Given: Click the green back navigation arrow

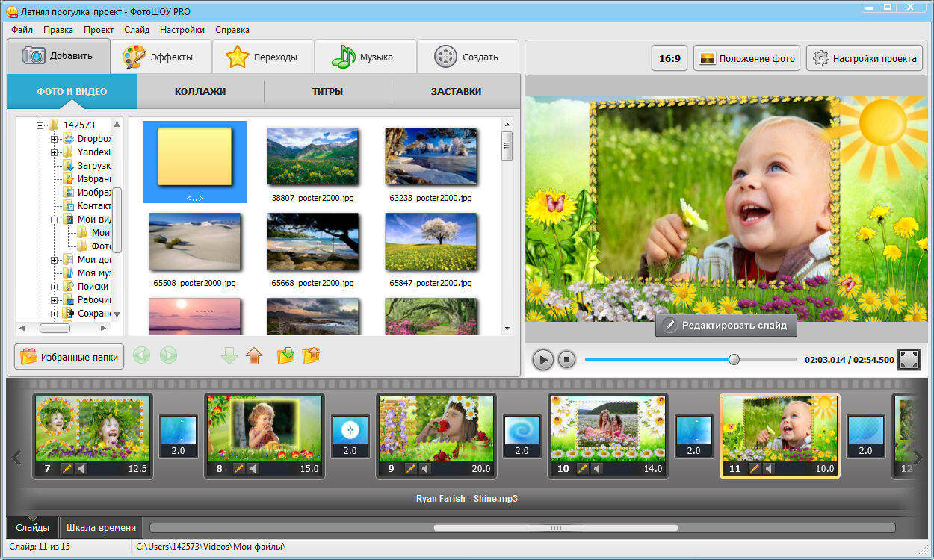Looking at the screenshot, I should [141, 355].
